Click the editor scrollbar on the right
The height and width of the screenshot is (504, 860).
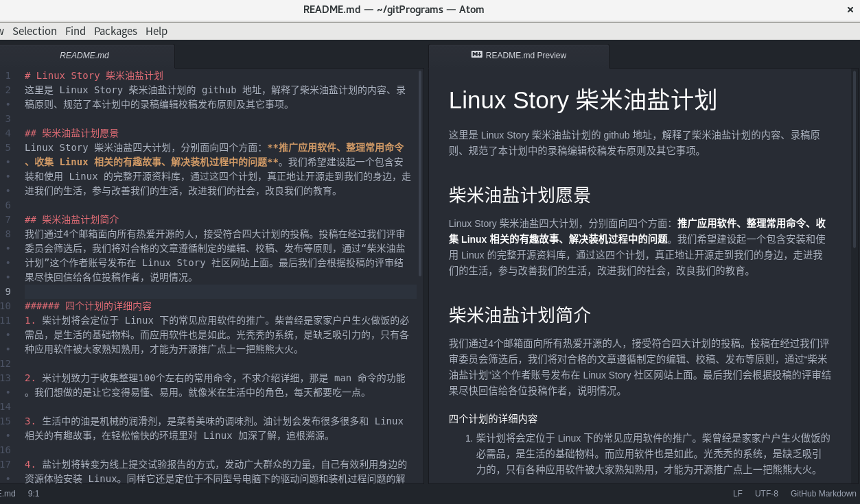point(419,171)
